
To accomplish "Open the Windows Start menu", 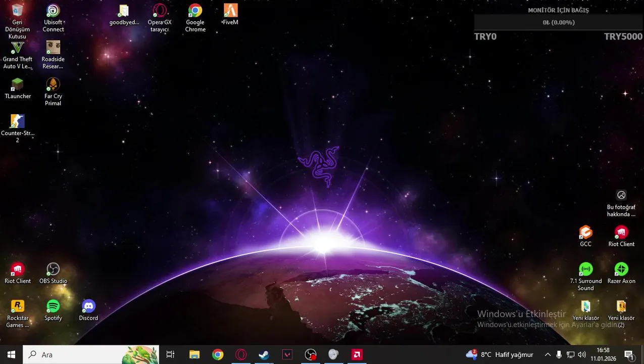I will point(11,354).
